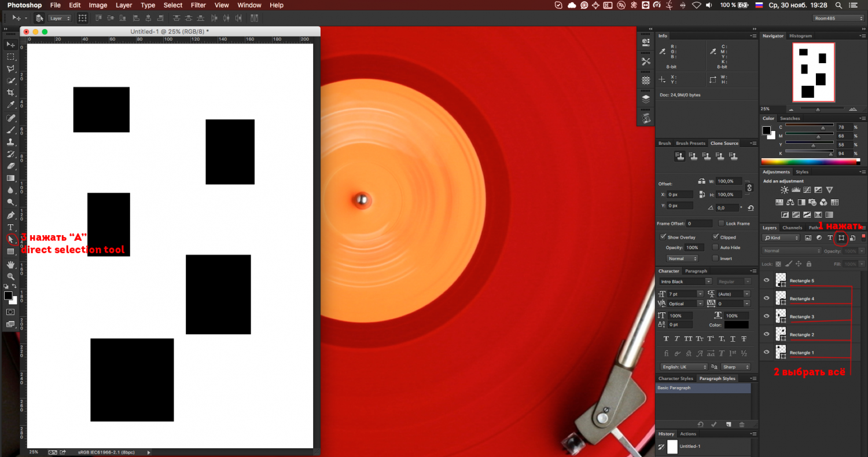
Task: Adjust the Navigator zoom slider
Action: 818,109
